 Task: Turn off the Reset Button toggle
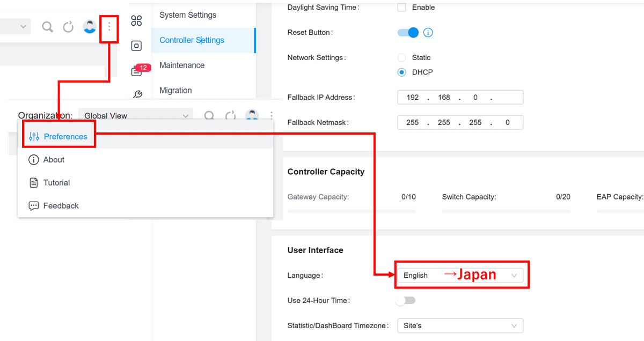click(x=408, y=32)
